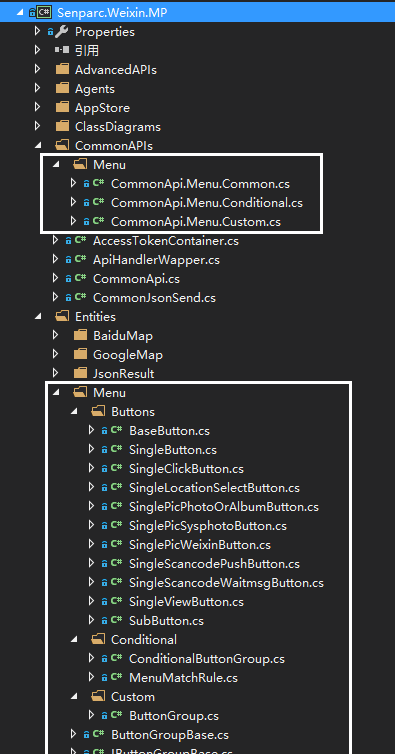Select the JsonResult folder
The image size is (395, 754).
click(x=124, y=373)
